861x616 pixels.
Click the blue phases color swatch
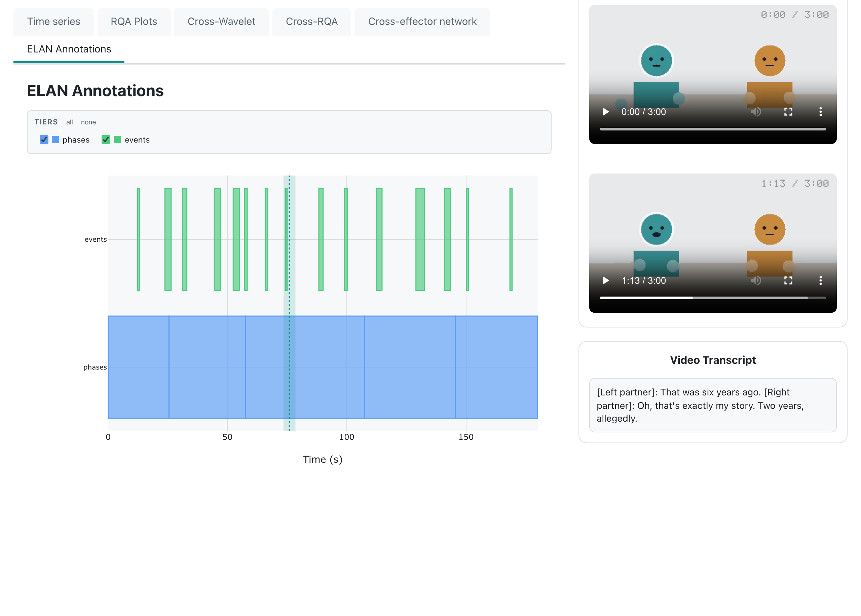coord(55,140)
